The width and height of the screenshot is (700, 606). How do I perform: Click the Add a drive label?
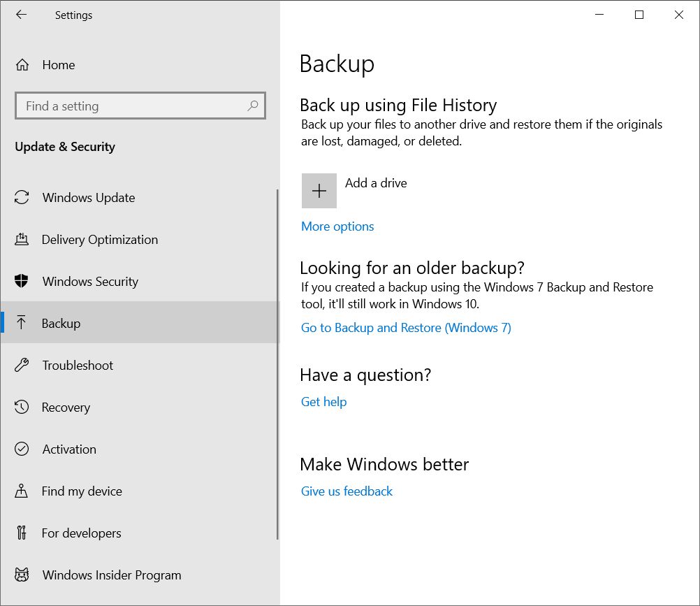pos(376,183)
